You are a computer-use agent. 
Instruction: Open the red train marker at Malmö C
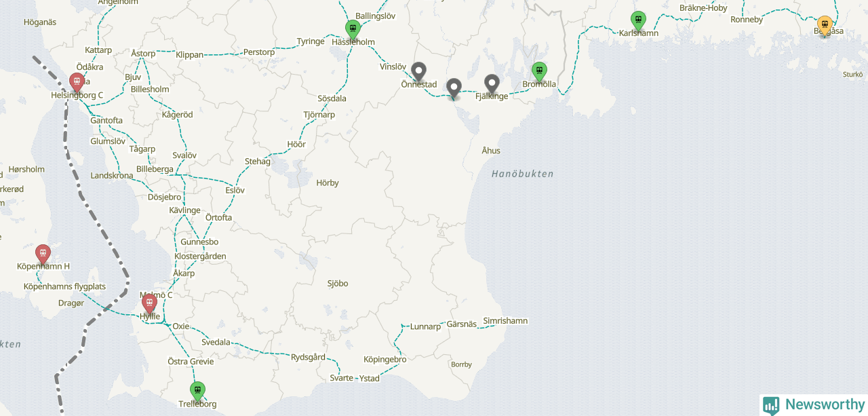[149, 304]
